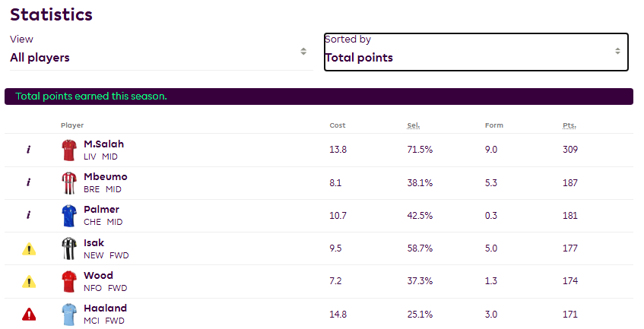The height and width of the screenshot is (329, 644).
Task: Click Isak's yellow warning icon
Action: [x=28, y=248]
